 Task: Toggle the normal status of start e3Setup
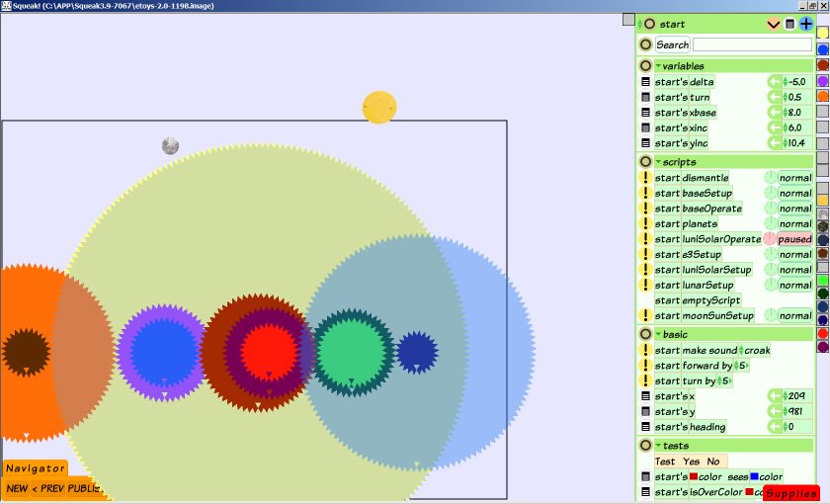pos(794,255)
